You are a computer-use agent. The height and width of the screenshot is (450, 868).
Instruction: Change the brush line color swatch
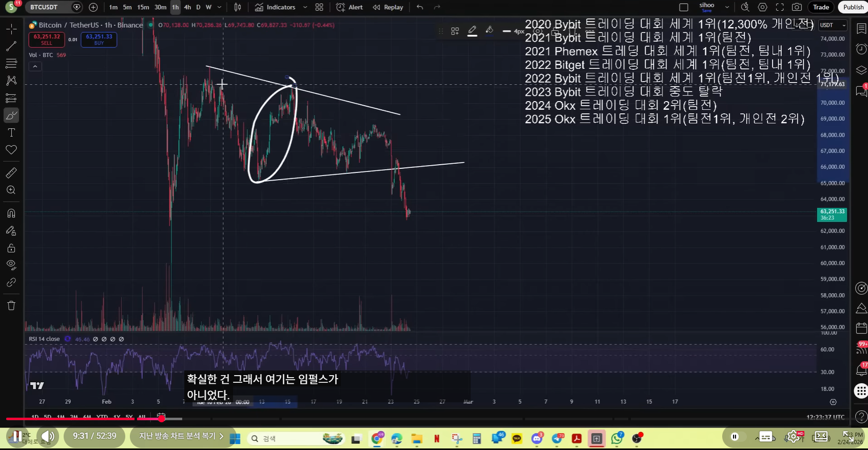[472, 31]
